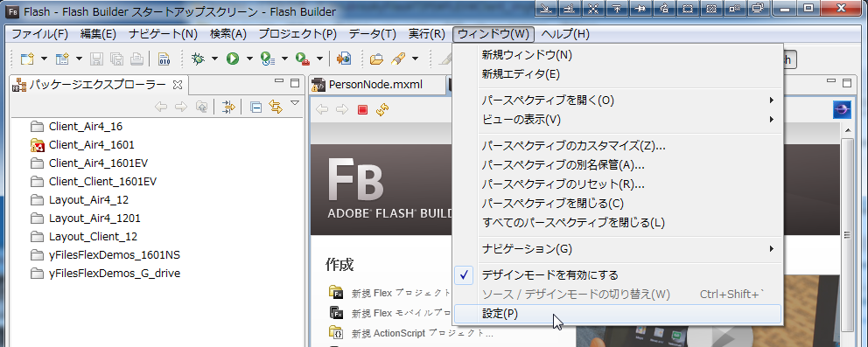Screen dimensions: 868x347
Task: Open the 編集(E) menu
Action: click(98, 34)
